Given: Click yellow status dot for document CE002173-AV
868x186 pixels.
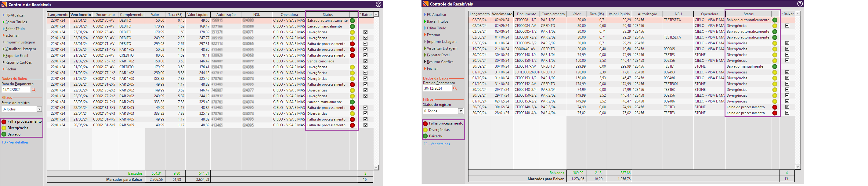Looking at the screenshot, I should [x=353, y=32].
